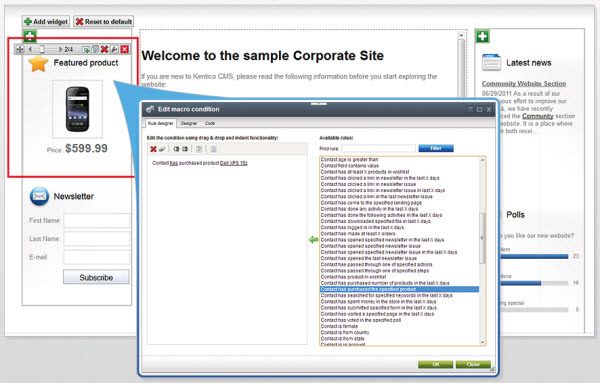Open the Community Website Section news link
Viewport: 600px width, 383px height.
point(523,83)
